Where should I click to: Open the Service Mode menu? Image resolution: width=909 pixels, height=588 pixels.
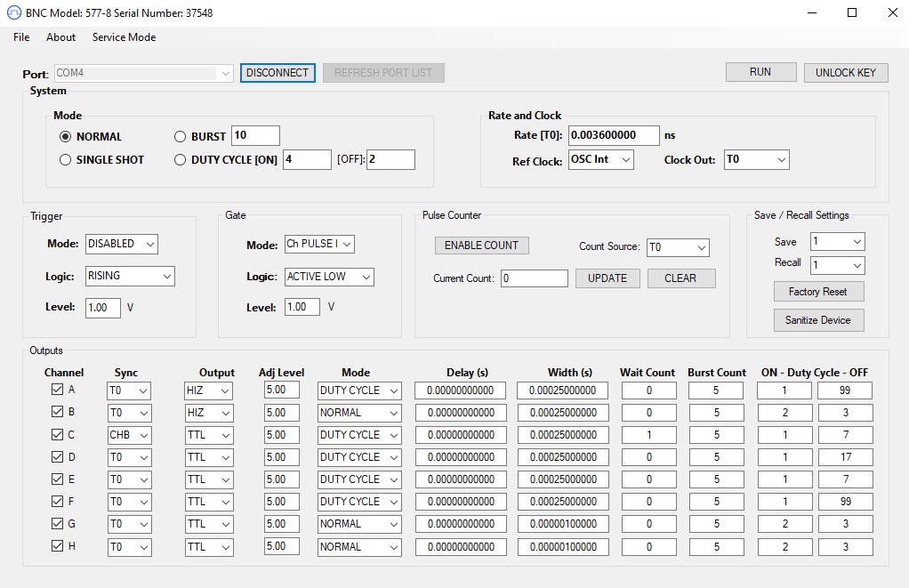point(124,37)
